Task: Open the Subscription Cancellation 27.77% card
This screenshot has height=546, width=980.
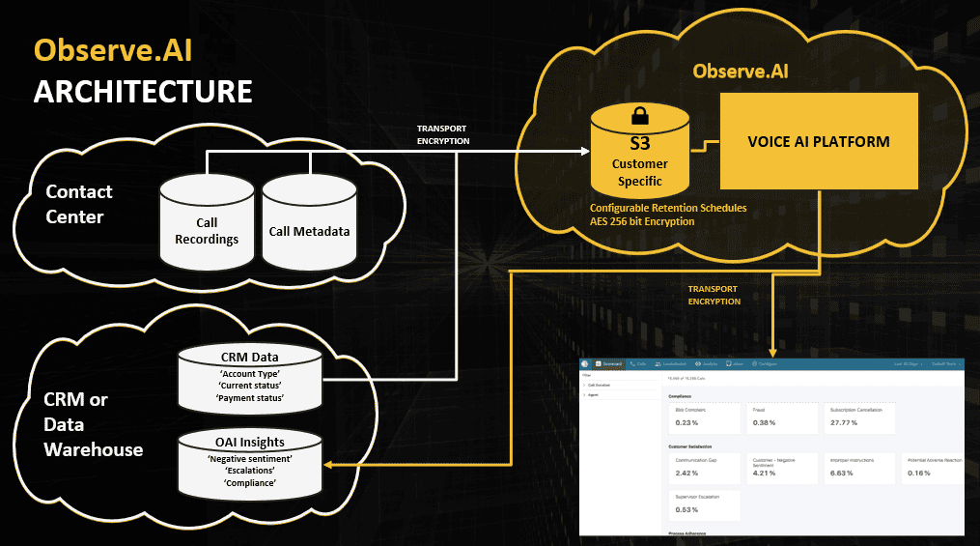Action: click(x=856, y=417)
